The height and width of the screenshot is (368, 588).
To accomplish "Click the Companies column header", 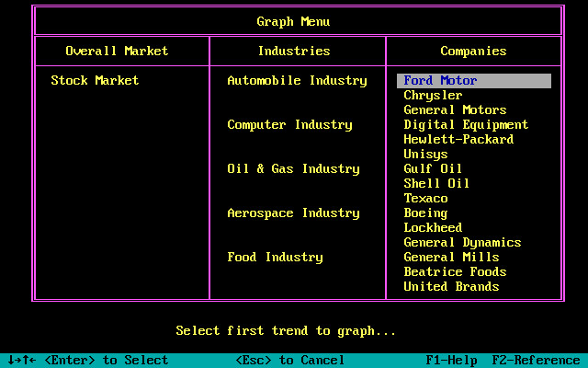I will coord(473,52).
